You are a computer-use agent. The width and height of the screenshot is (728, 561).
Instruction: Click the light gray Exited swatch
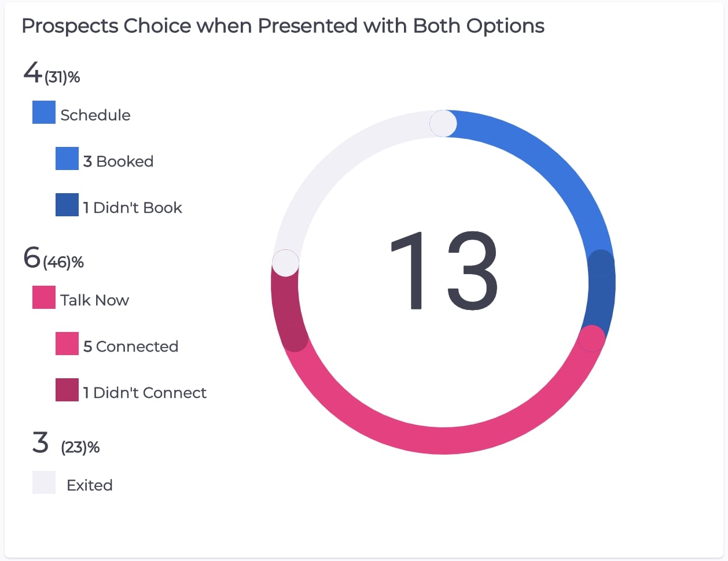[44, 482]
